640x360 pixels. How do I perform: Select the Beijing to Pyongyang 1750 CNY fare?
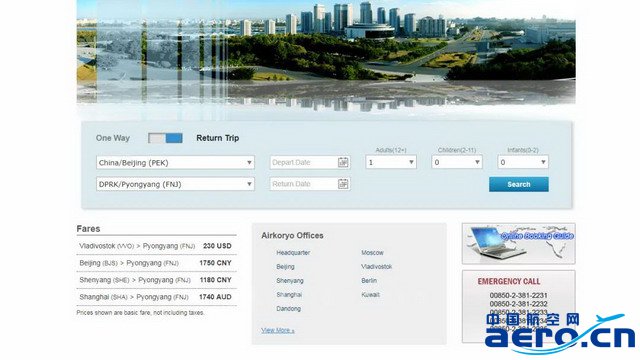tap(156, 263)
